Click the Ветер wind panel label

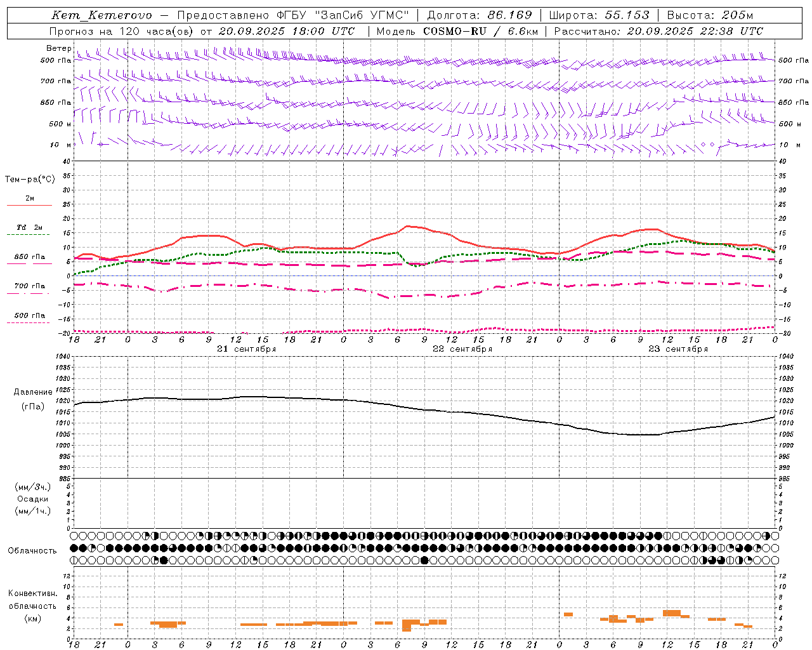(x=58, y=48)
